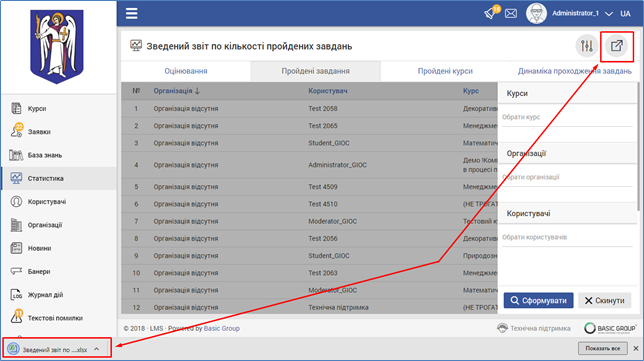The image size is (644, 361).
Task: Export the report with the export icon
Action: coord(616,46)
